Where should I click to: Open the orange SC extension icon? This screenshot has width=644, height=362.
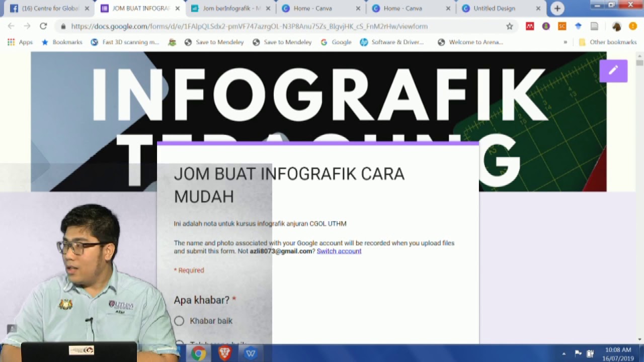coord(562,26)
